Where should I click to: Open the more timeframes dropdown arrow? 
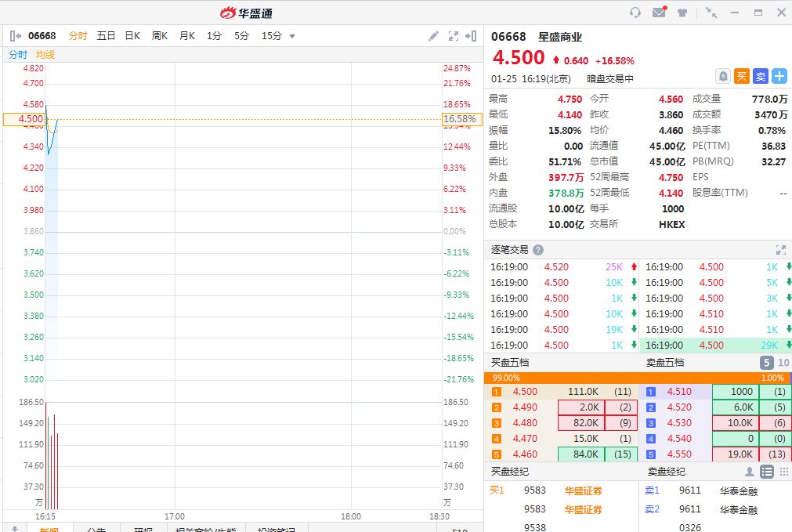[292, 36]
